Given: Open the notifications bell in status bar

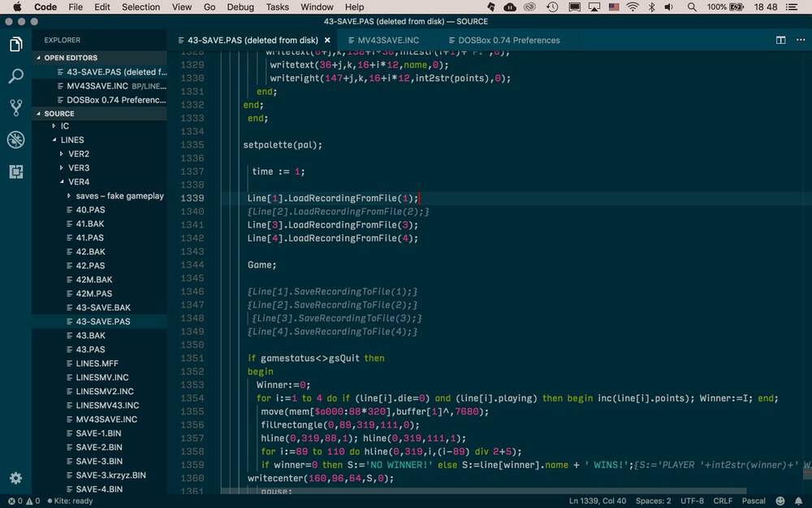Looking at the screenshot, I should click(x=798, y=501).
